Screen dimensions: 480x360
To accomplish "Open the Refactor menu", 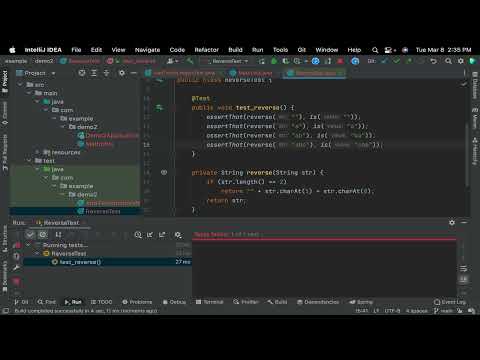I will point(207,50).
